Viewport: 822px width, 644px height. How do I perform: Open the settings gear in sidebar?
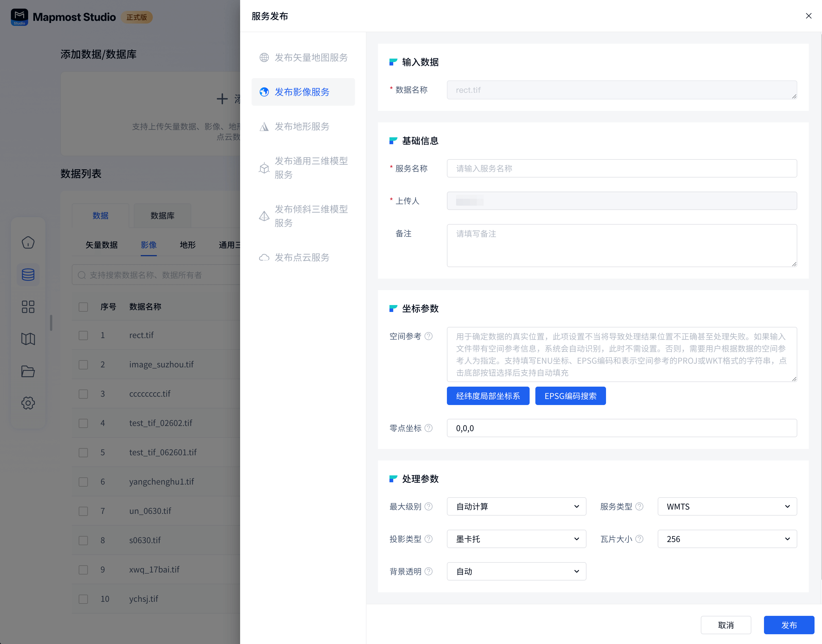28,403
